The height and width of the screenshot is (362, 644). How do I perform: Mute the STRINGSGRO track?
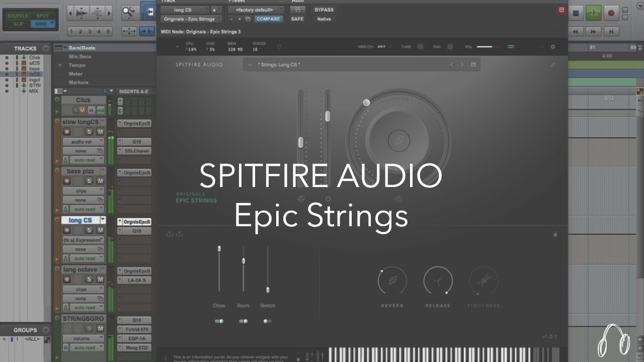(100, 329)
